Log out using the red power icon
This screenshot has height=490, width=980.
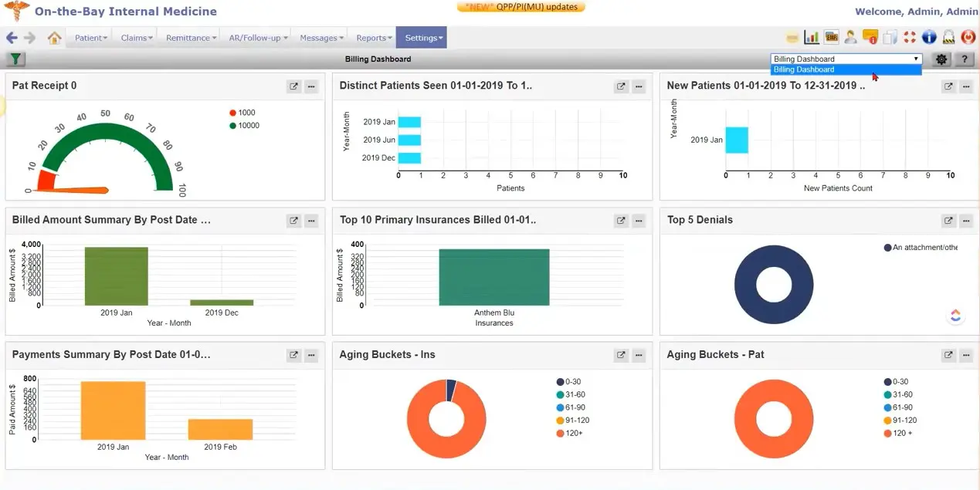968,36
